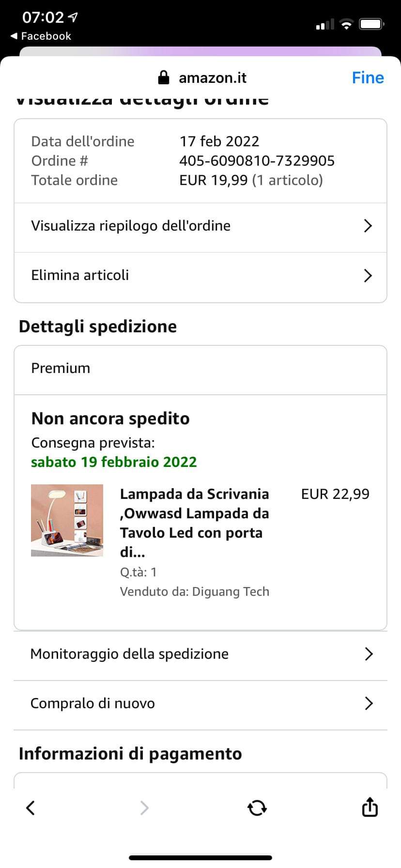The height and width of the screenshot is (868, 401).
Task: Tap the battery icon in status bar
Action: (372, 24)
